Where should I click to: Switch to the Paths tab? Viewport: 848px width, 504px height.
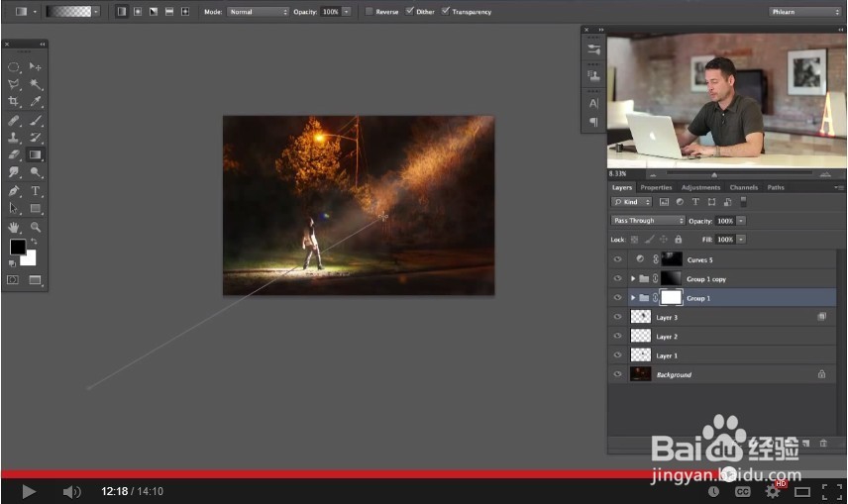tap(776, 188)
